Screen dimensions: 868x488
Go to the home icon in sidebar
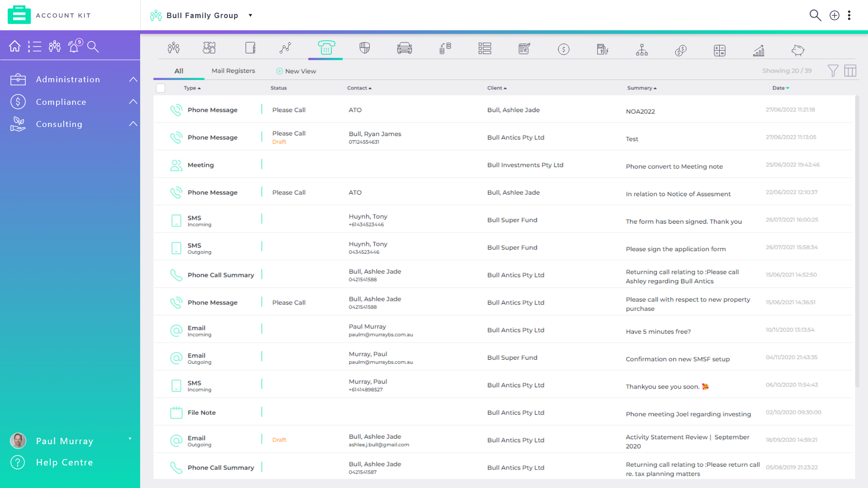pos(14,46)
